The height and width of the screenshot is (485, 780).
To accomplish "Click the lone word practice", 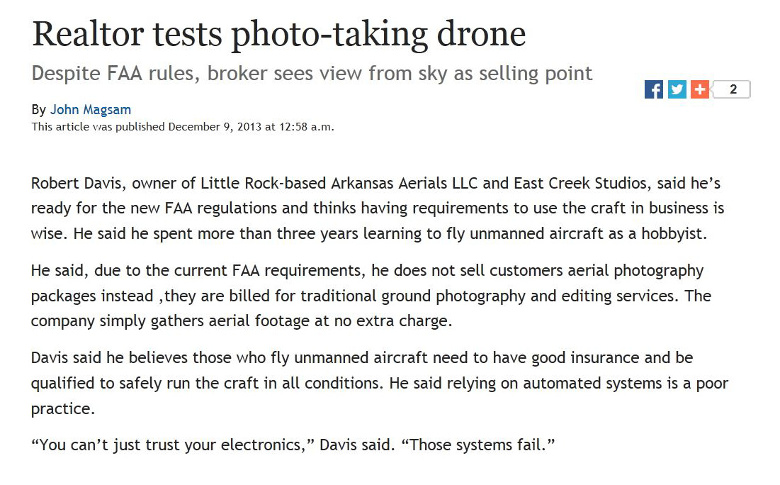I will coord(63,409).
